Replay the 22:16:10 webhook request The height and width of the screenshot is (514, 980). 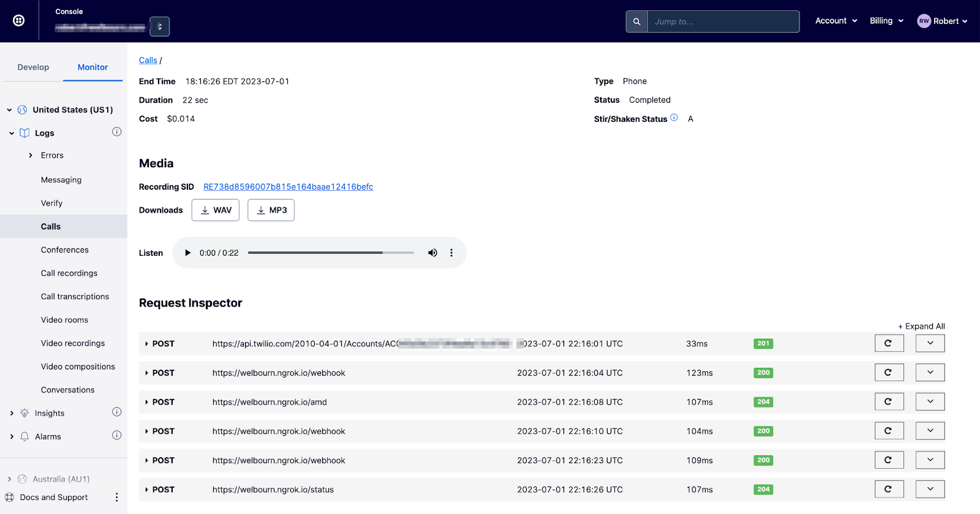889,431
